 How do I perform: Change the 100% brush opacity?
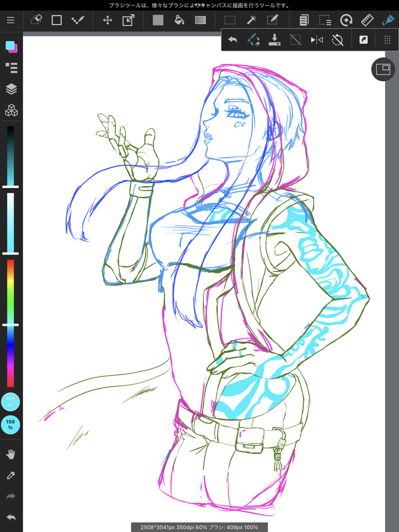coord(10,425)
